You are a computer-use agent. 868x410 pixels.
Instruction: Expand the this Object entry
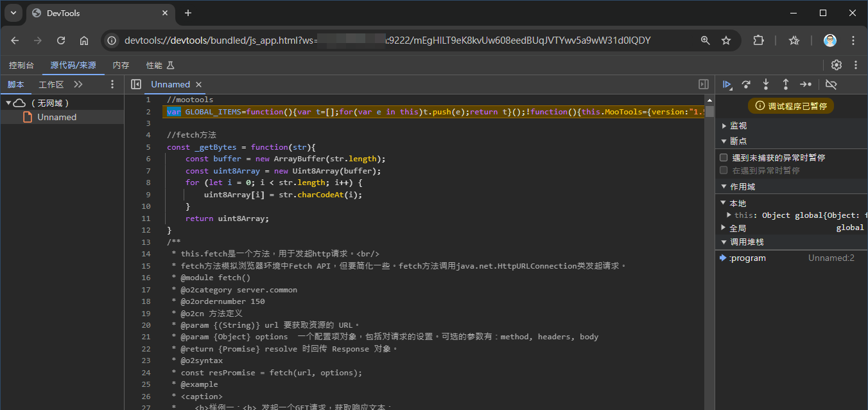pyautogui.click(x=729, y=215)
